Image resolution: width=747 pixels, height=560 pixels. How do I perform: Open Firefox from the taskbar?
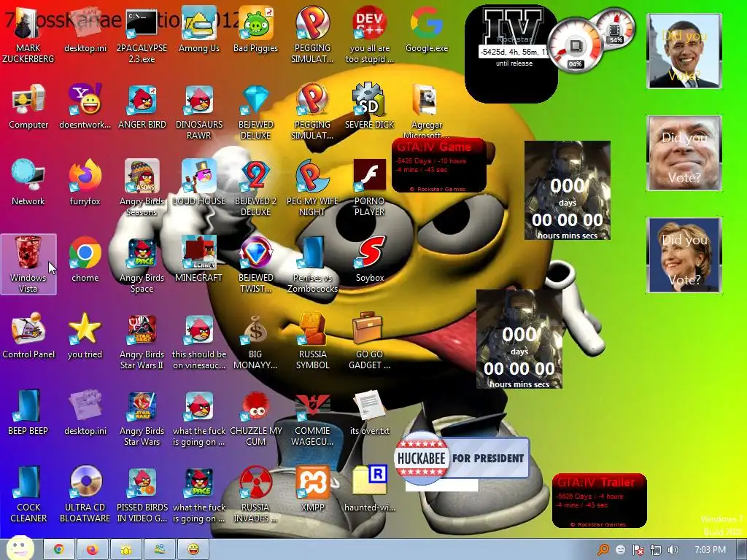click(x=93, y=550)
